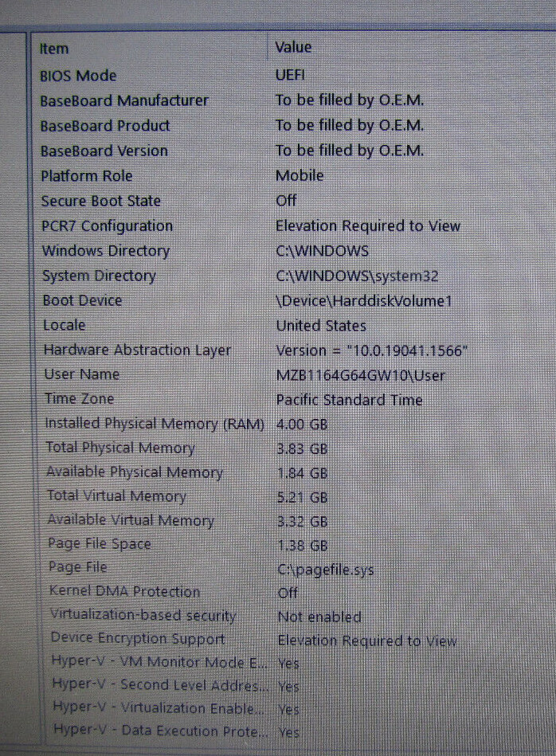
Task: Select the Available Physical Memory row label
Action: (x=135, y=472)
